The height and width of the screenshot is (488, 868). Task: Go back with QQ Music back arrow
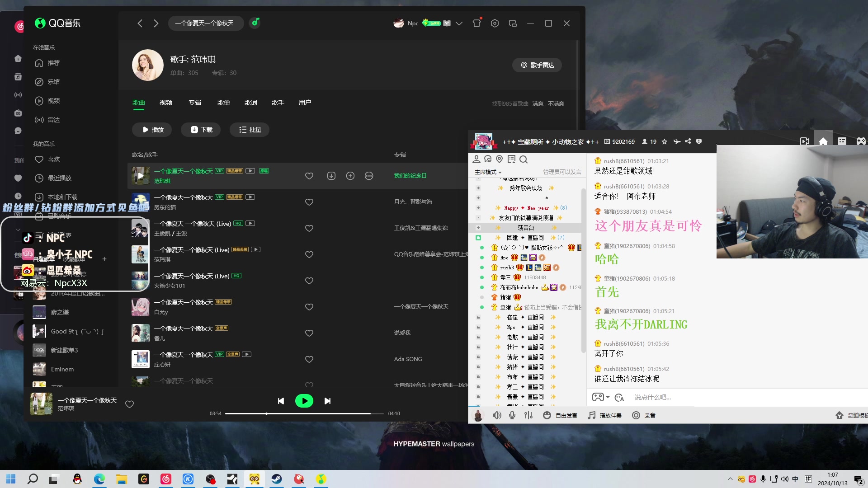[140, 23]
